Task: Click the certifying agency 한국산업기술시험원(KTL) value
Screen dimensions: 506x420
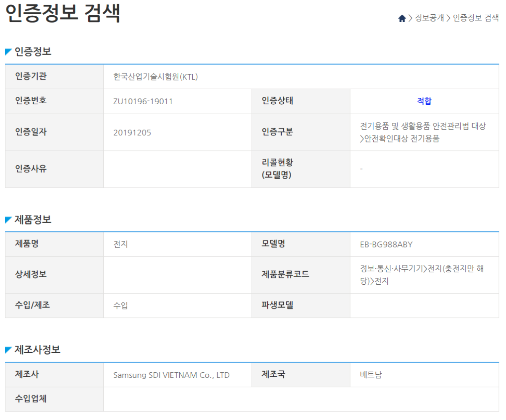Action: [x=155, y=77]
